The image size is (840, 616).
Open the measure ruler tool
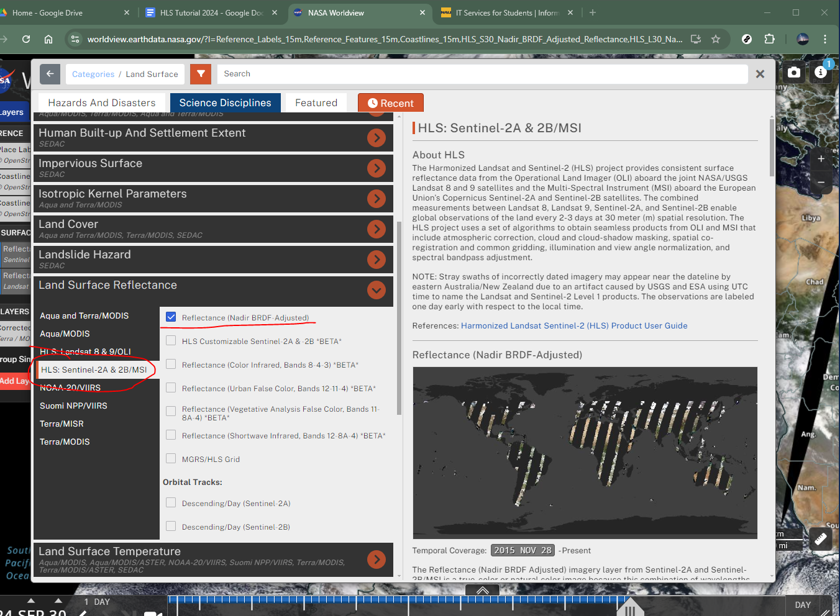point(821,539)
